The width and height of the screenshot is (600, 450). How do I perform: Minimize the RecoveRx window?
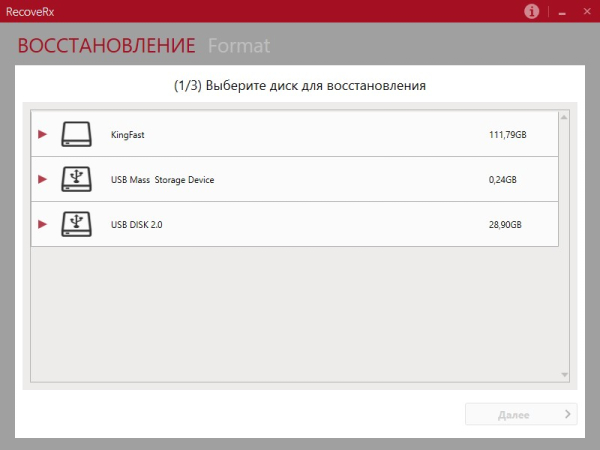point(562,12)
